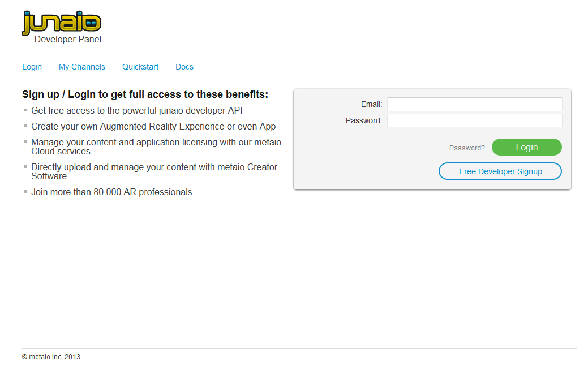Focus the Password input field
Screen dimensions: 588x375
pyautogui.click(x=474, y=120)
